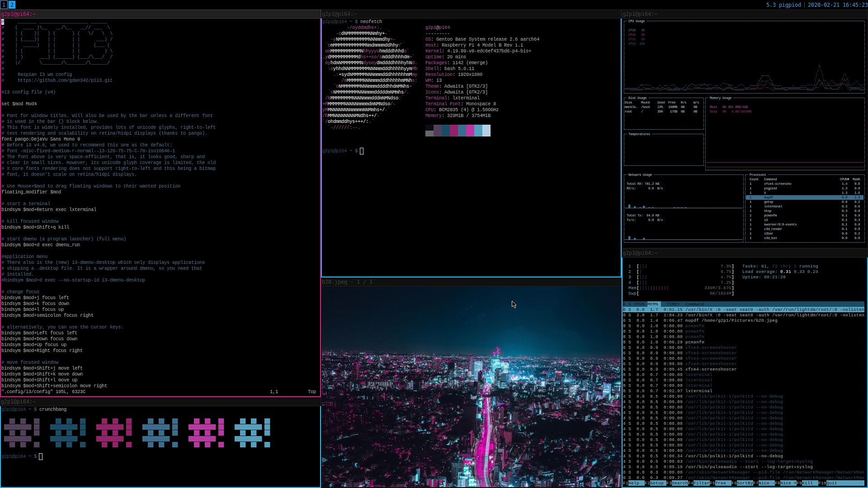This screenshot has width=868, height=488.
Task: Click the pigpiod status in i3bar
Action: coord(783,5)
